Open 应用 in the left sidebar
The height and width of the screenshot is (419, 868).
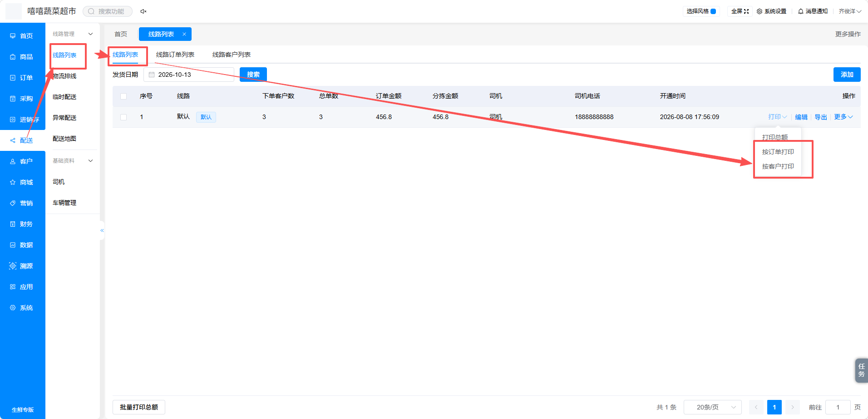[x=22, y=287]
